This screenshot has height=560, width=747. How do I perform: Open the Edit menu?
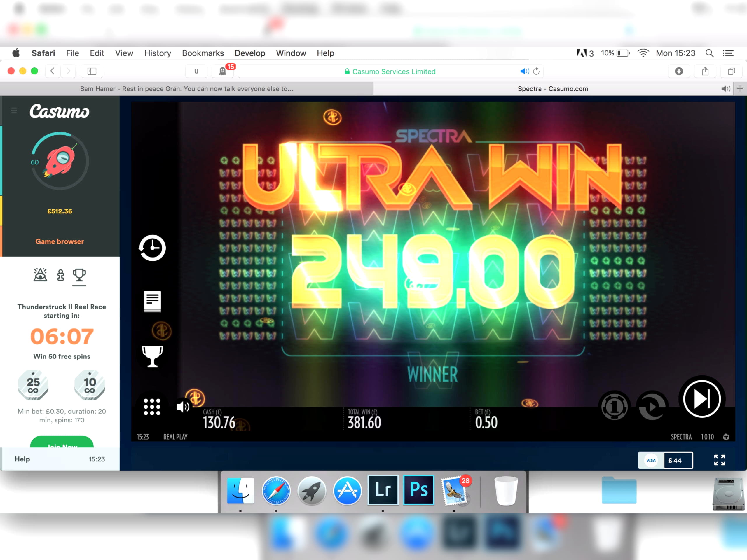point(97,53)
